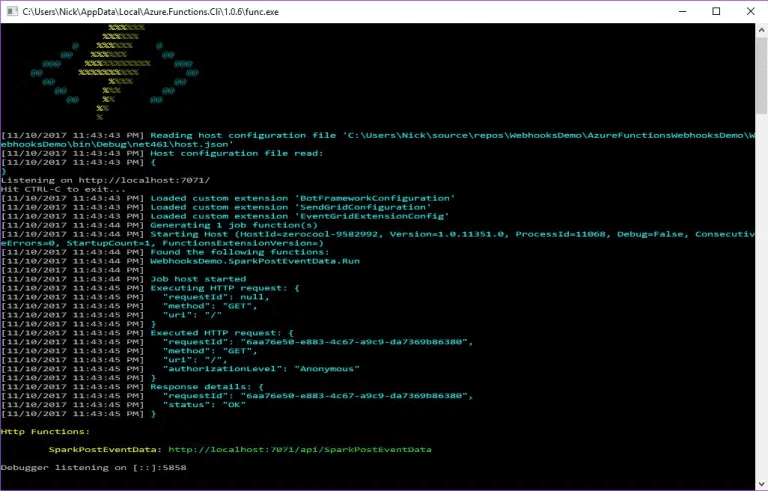Minimize the func.exe console window
The width and height of the screenshot is (768, 491).
(682, 11)
